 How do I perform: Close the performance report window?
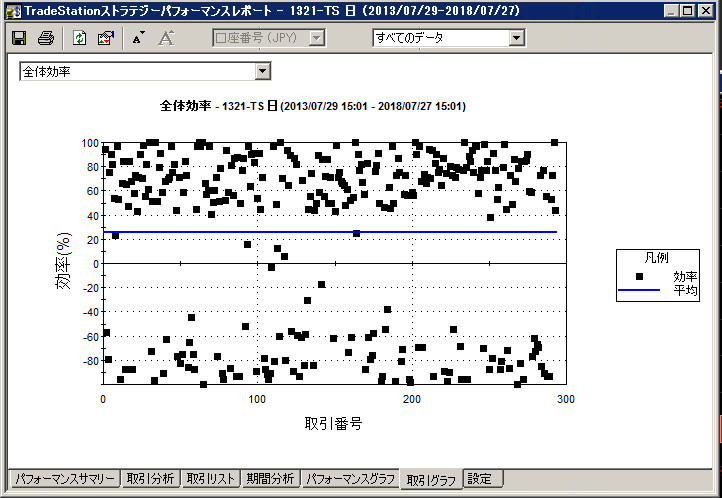[x=705, y=11]
